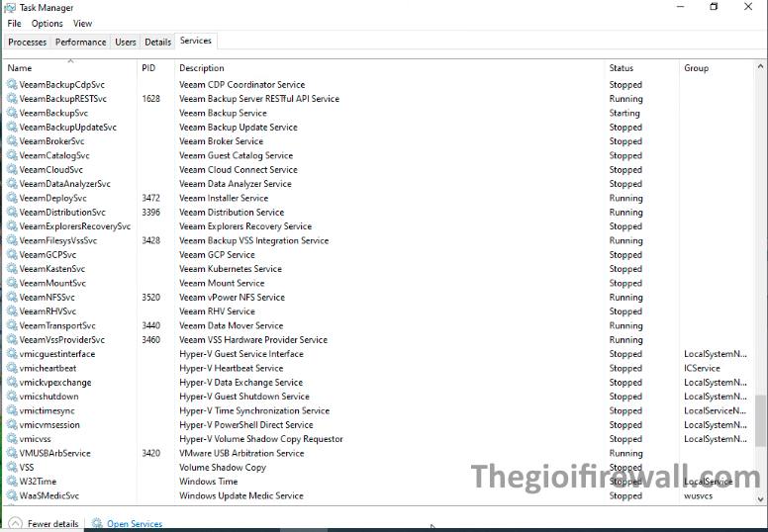Click the Open Services icon at bottom
The height and width of the screenshot is (532, 768).
tap(97, 524)
